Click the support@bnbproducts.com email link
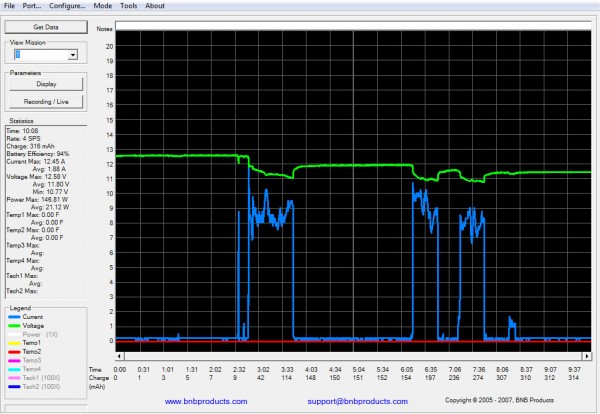Image resolution: width=600 pixels, height=414 pixels. [x=342, y=401]
